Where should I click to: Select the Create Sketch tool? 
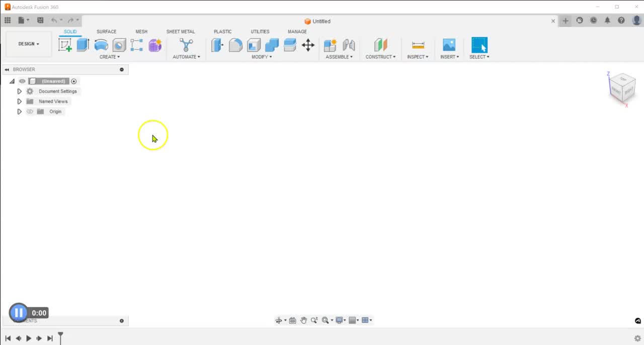pos(66,45)
